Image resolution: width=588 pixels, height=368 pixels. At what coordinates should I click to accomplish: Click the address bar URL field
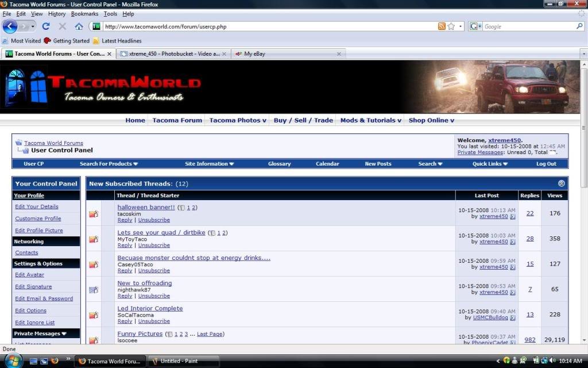[270, 26]
